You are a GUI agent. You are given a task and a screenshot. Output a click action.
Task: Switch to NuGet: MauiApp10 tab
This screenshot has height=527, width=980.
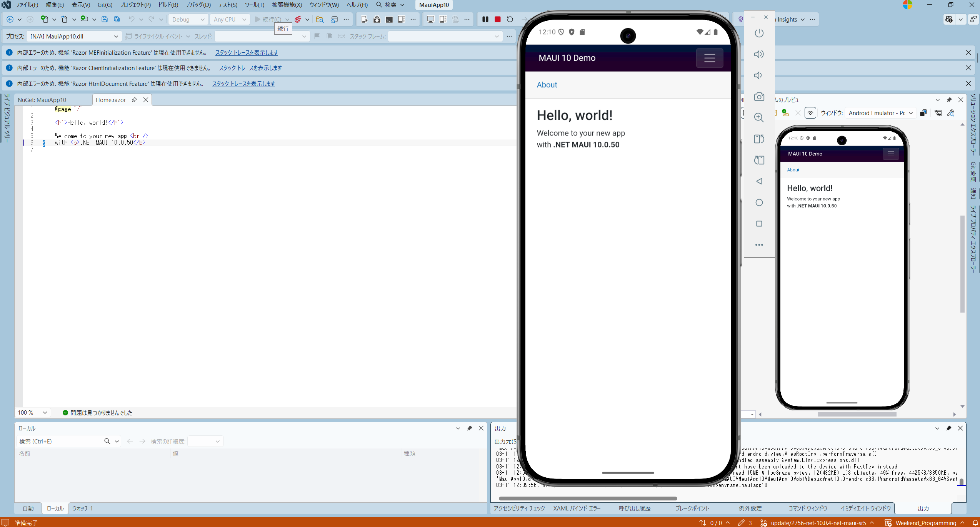pyautogui.click(x=42, y=100)
